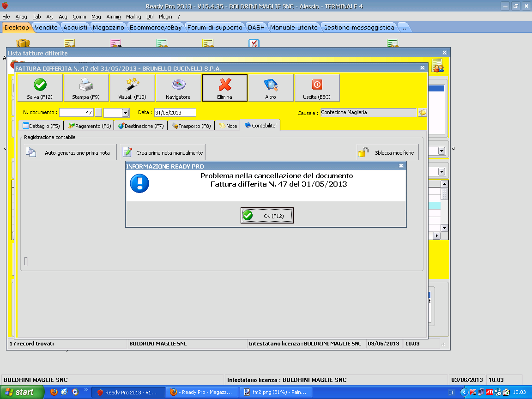Viewport: 532px width, 399px height.
Task: Click Crea prima nota manualmente
Action: (163, 152)
